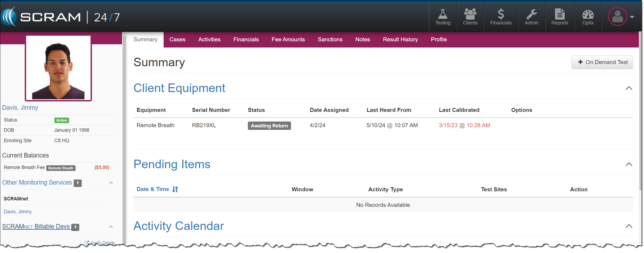
Task: Sort by Date & Time arrows icon
Action: [x=175, y=189]
